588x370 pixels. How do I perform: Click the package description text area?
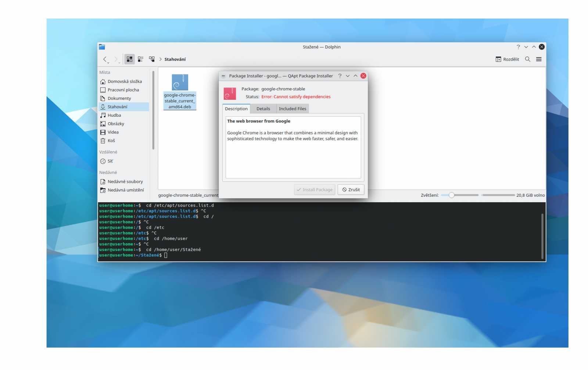(293, 148)
